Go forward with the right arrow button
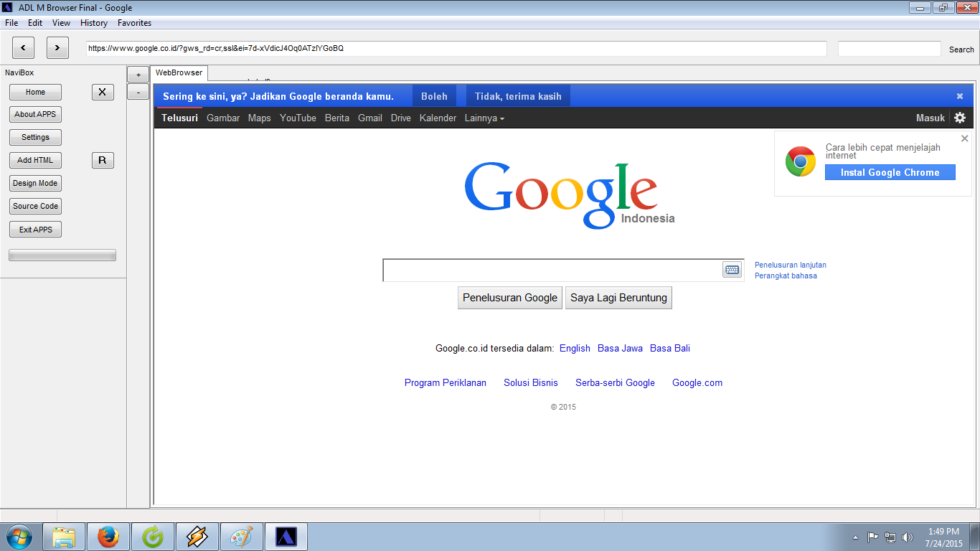Viewport: 980px width, 551px height. [57, 48]
